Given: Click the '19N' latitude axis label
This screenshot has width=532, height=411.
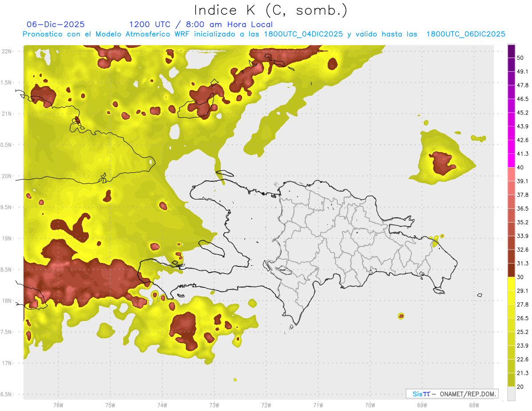Looking at the screenshot, I should point(8,238).
